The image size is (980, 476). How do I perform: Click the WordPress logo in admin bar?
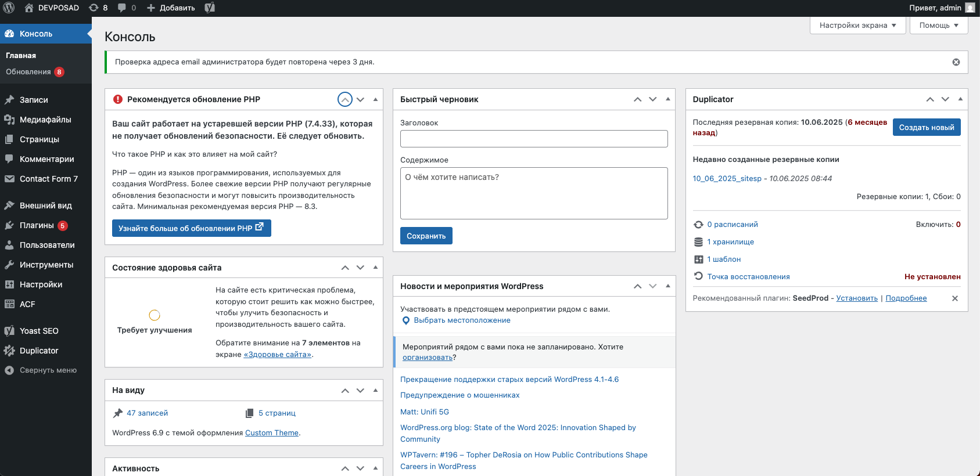click(9, 8)
